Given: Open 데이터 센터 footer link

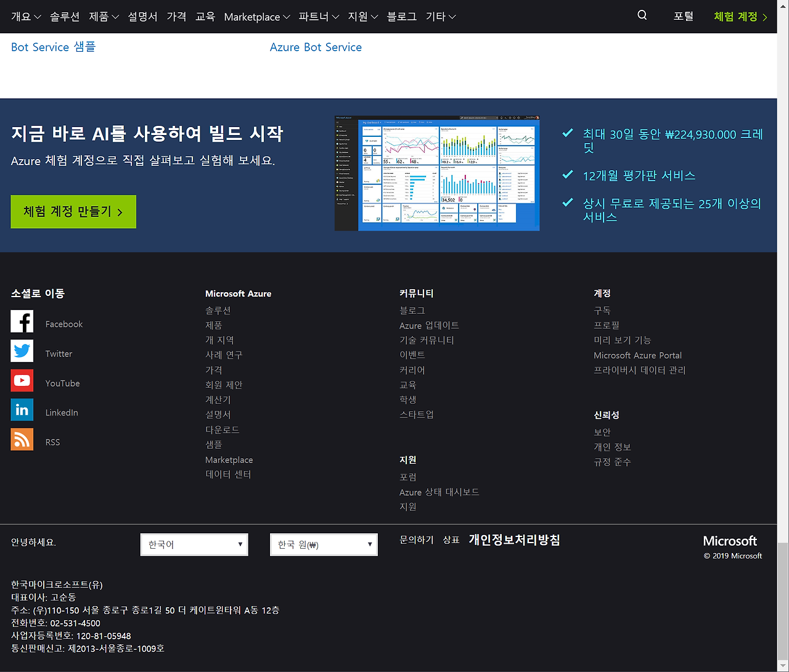Looking at the screenshot, I should [x=229, y=474].
